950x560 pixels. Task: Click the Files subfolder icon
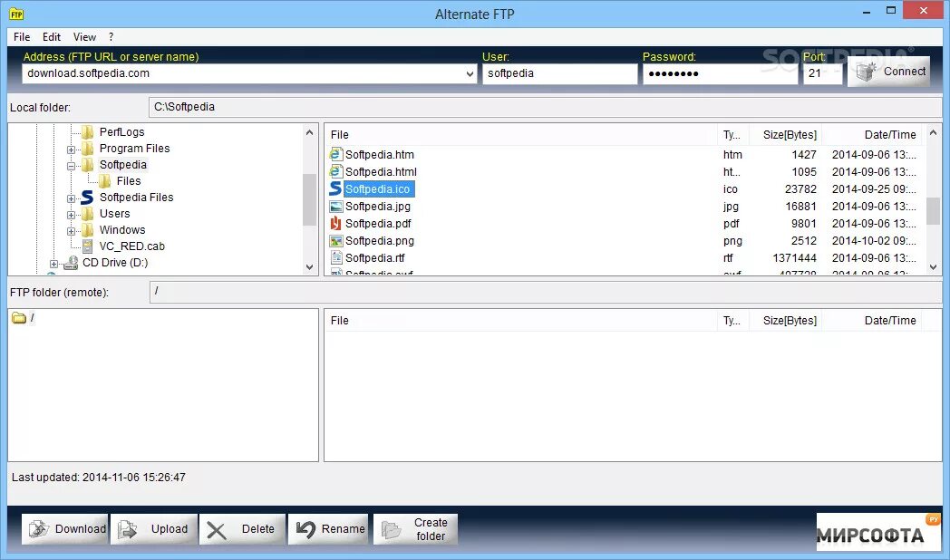coord(105,181)
